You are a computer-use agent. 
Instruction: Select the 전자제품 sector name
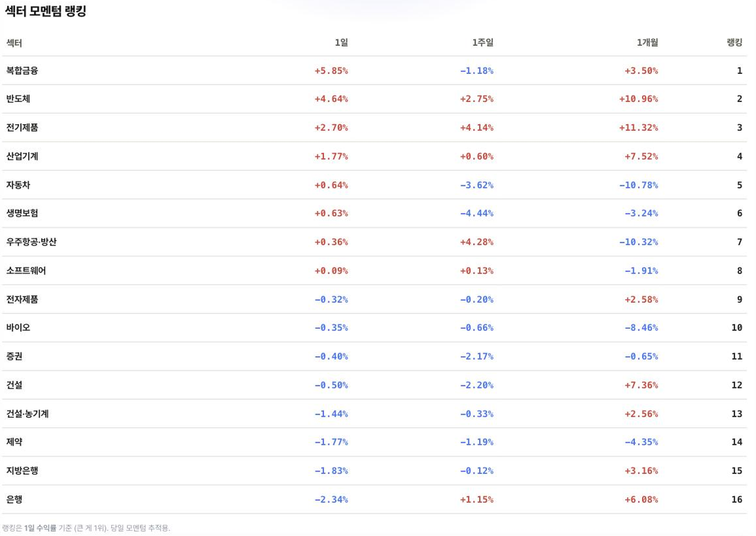click(x=22, y=299)
